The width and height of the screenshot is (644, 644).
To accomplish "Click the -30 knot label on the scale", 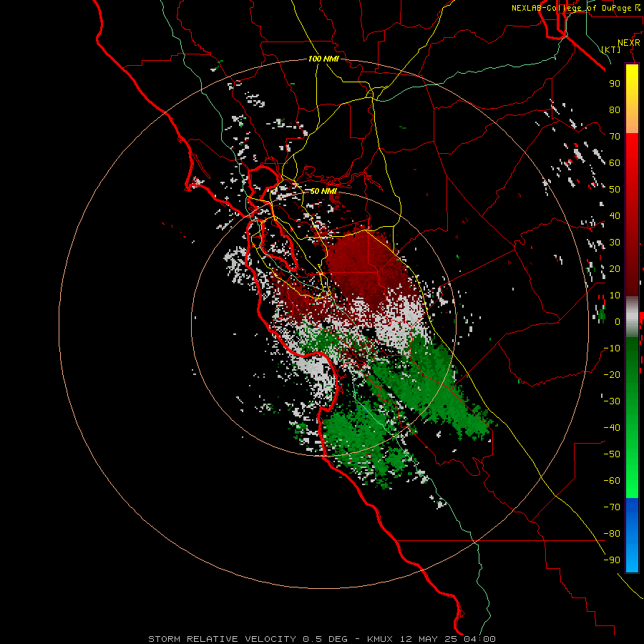I will (612, 401).
